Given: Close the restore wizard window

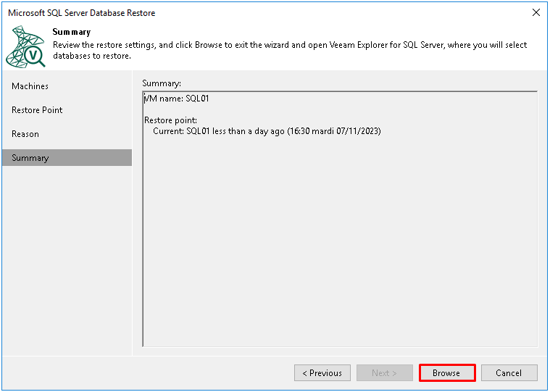Looking at the screenshot, I should pos(536,12).
